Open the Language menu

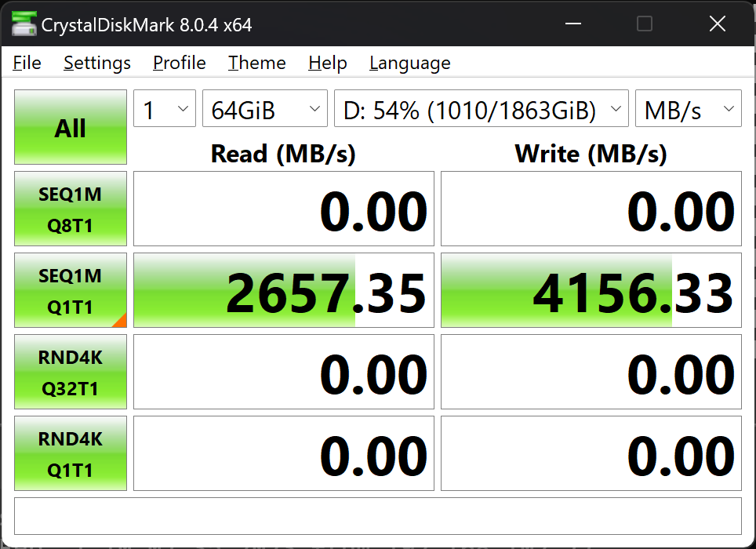pos(410,64)
